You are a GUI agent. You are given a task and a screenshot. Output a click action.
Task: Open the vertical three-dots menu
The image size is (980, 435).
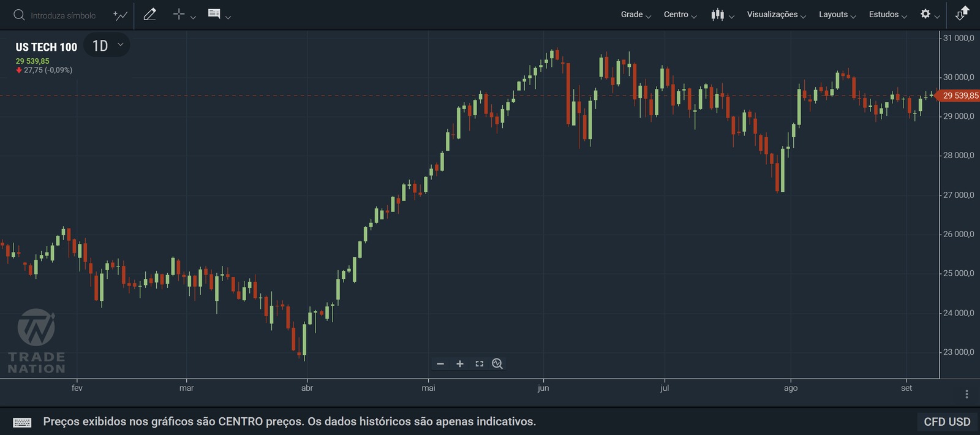click(967, 395)
